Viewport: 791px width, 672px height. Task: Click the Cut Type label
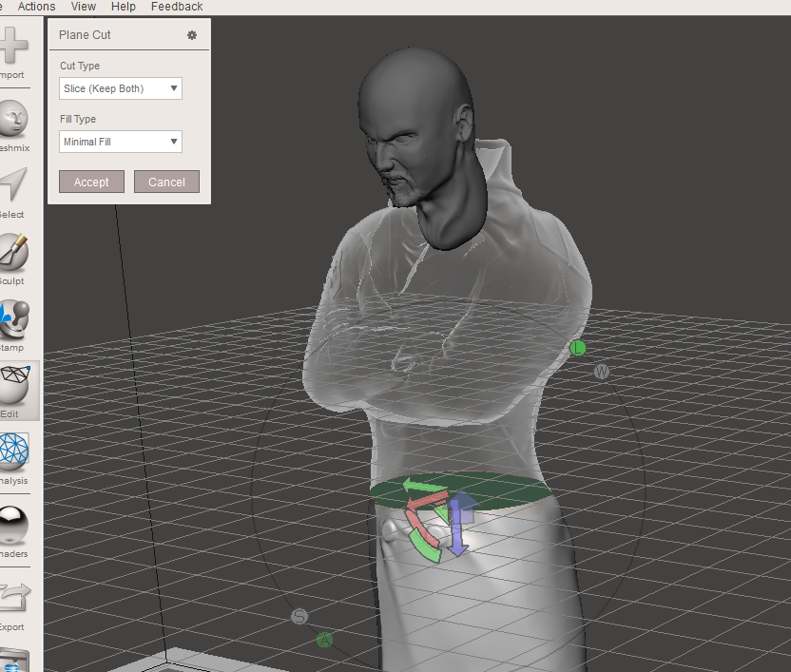pos(80,66)
